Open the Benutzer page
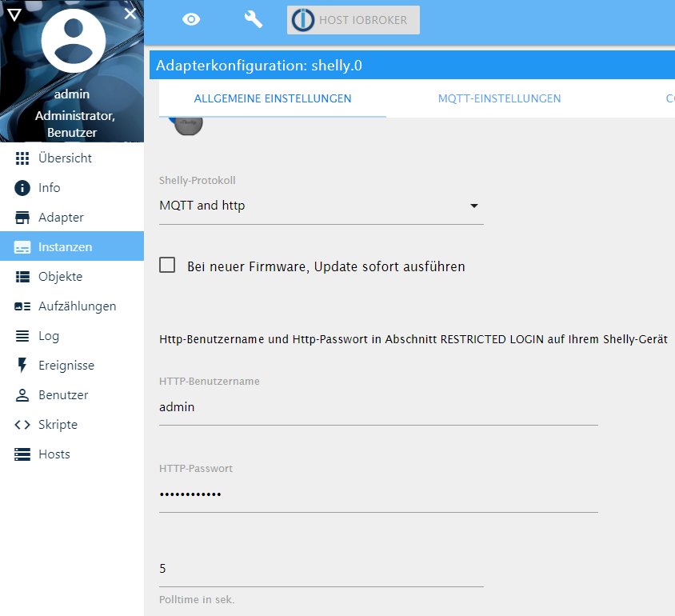Image resolution: width=675 pixels, height=616 pixels. click(72, 395)
